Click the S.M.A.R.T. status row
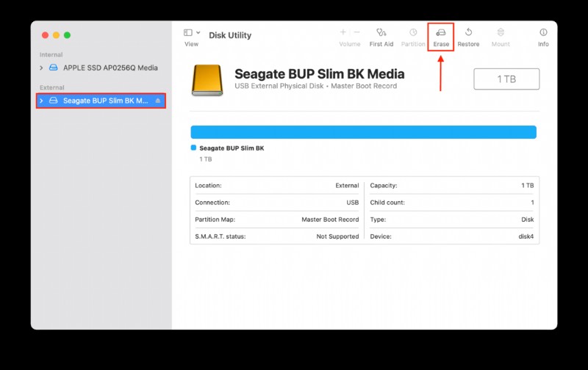Screen dimensions: 588x370 (x=276, y=236)
